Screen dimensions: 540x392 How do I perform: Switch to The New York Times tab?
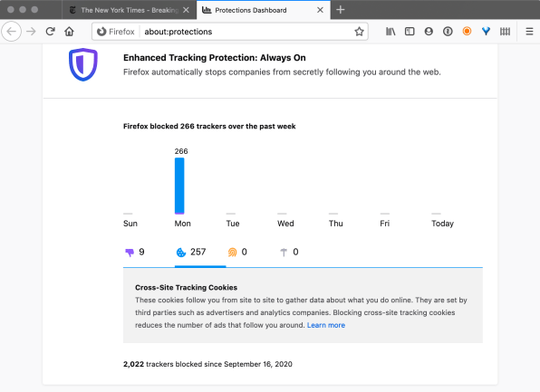[130, 10]
